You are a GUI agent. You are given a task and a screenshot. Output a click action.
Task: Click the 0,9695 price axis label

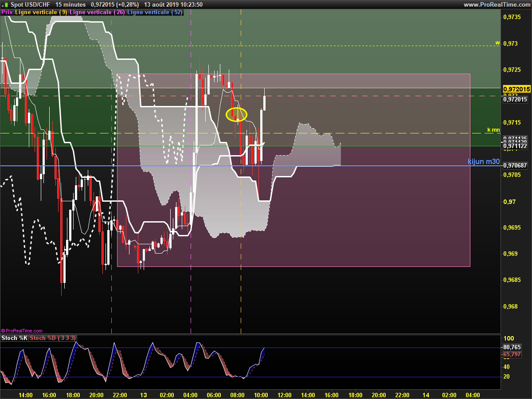click(x=512, y=228)
